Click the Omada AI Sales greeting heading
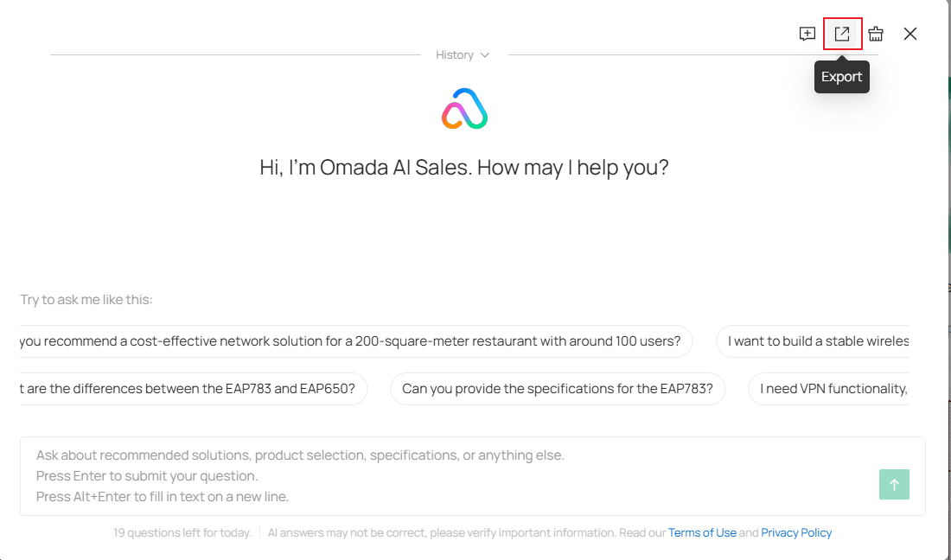 [464, 168]
